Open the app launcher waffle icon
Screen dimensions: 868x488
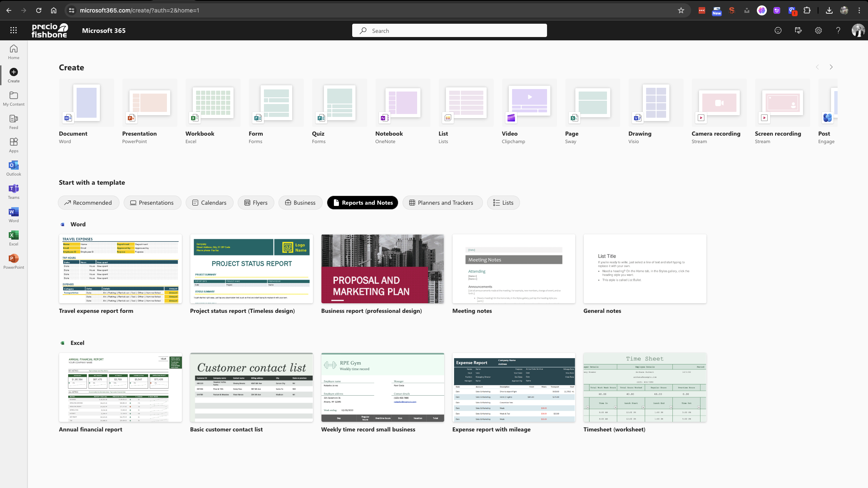point(13,30)
